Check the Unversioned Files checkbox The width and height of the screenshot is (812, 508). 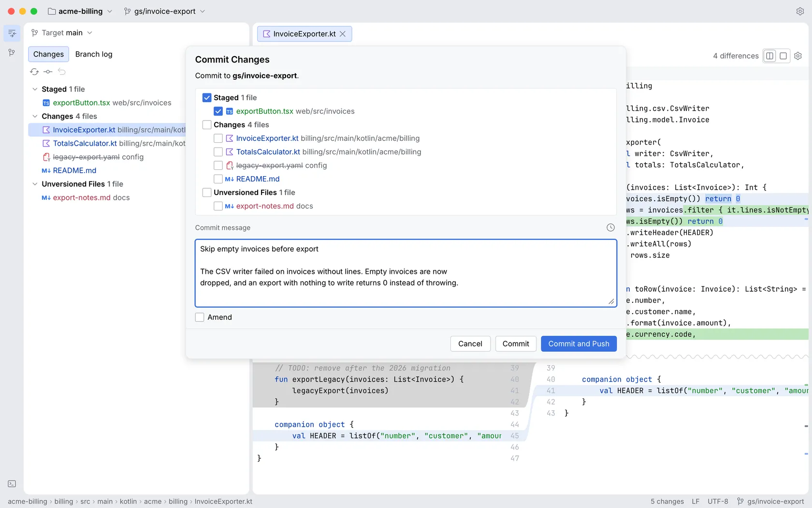click(207, 193)
